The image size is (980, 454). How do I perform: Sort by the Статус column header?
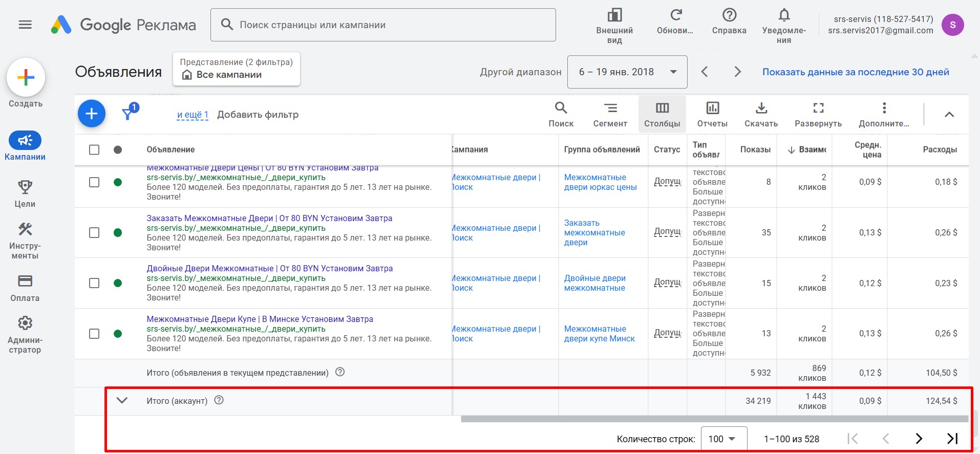(x=667, y=149)
